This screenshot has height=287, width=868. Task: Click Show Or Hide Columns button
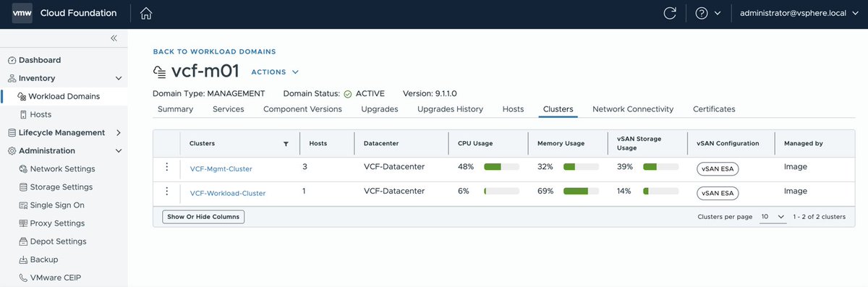pyautogui.click(x=203, y=217)
